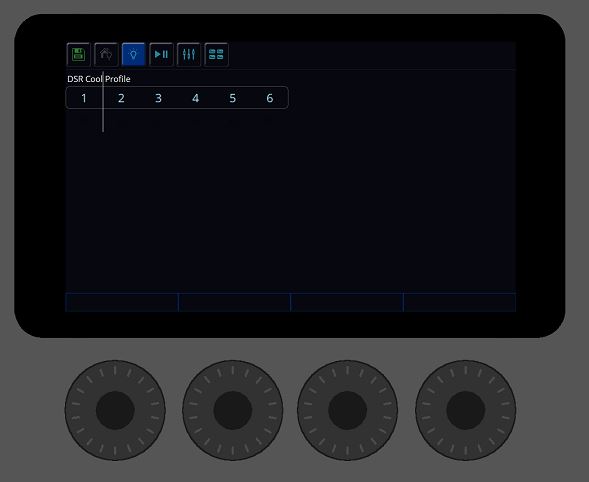
Task: Open the grid layout icon
Action: point(216,54)
